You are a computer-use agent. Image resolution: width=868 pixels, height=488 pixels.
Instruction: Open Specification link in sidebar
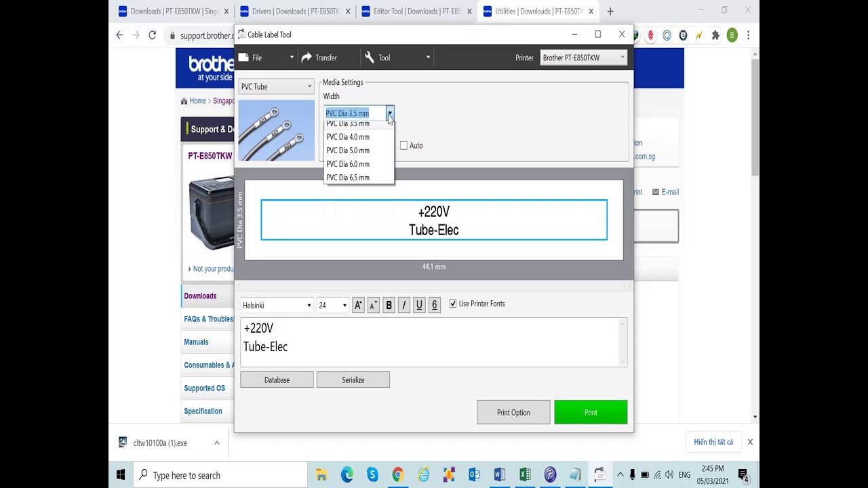[x=203, y=411]
